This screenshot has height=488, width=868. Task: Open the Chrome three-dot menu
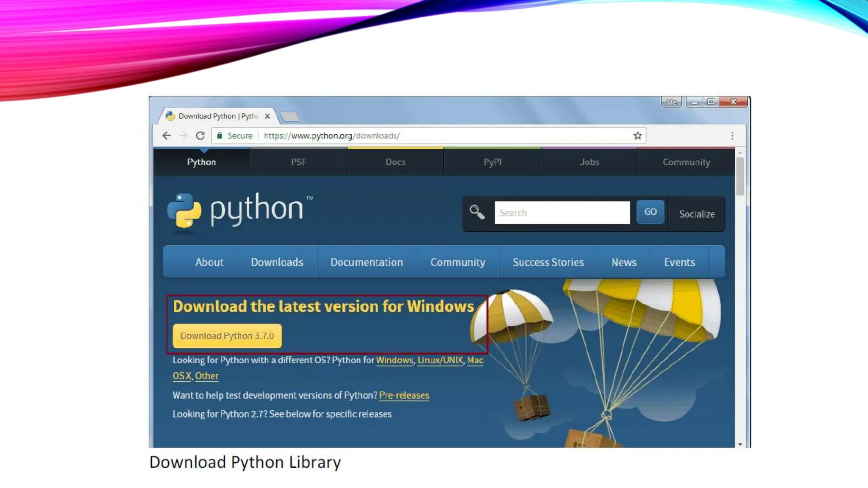pyautogui.click(x=732, y=136)
